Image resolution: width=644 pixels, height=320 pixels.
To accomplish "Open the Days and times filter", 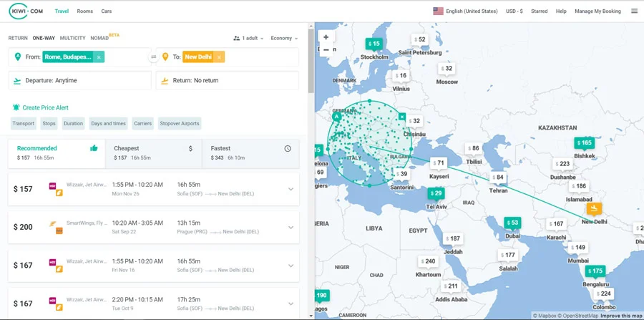I will coord(109,123).
